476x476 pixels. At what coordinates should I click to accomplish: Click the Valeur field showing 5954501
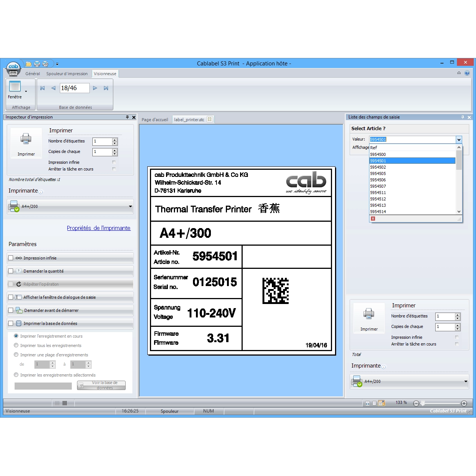pos(412,139)
